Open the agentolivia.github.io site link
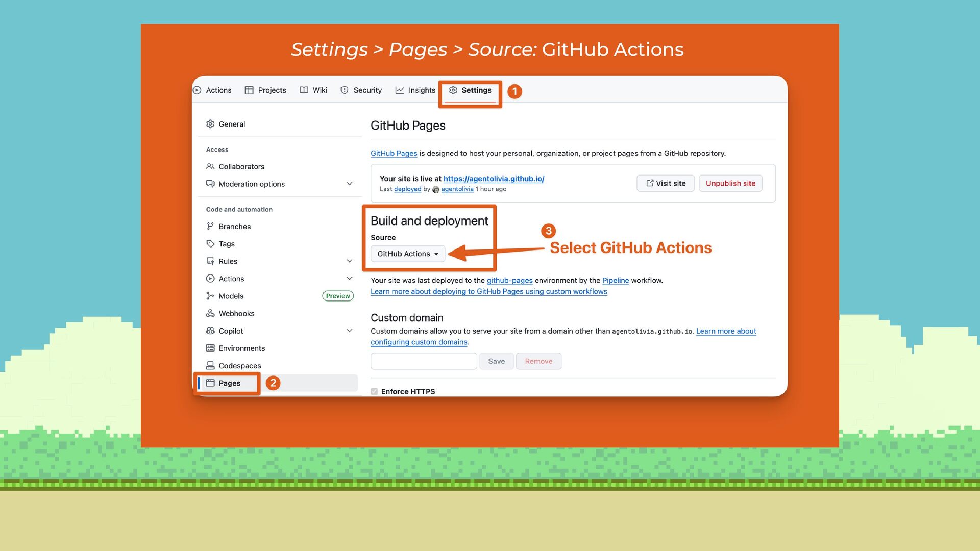Viewport: 980px width, 551px height. click(x=493, y=179)
